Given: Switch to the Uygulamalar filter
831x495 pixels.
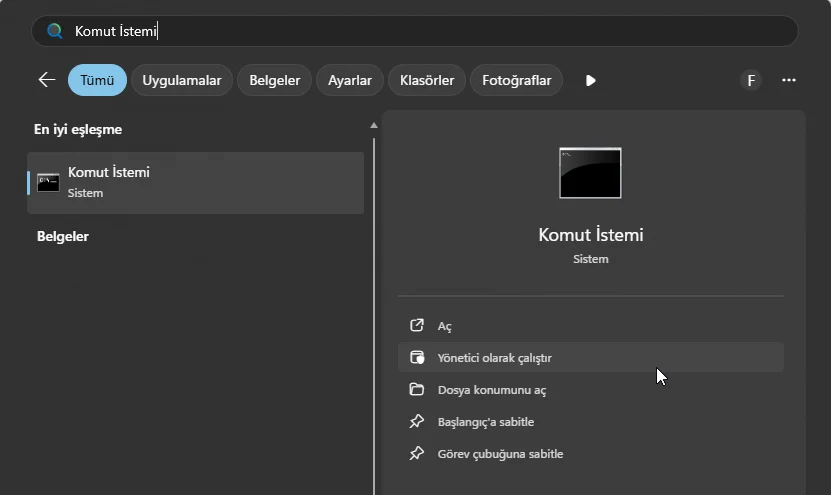Looking at the screenshot, I should click(x=182, y=80).
